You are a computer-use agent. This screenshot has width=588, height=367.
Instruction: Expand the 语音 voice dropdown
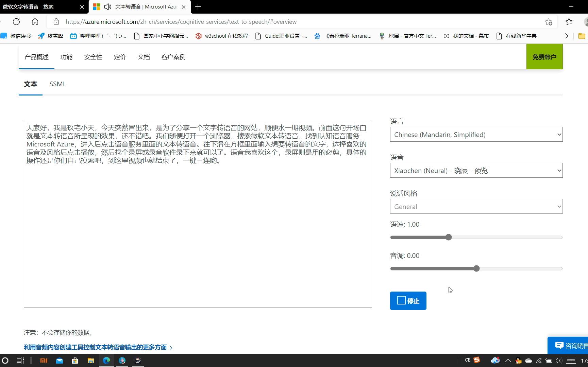pos(476,171)
